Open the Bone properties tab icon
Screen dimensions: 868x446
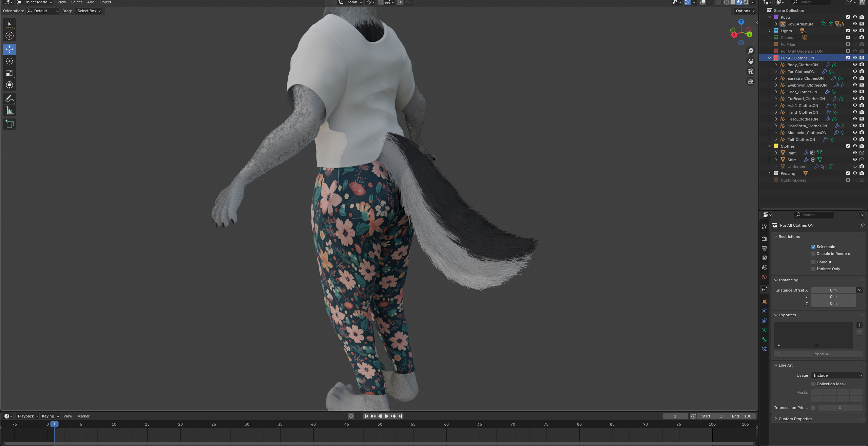[x=764, y=339]
